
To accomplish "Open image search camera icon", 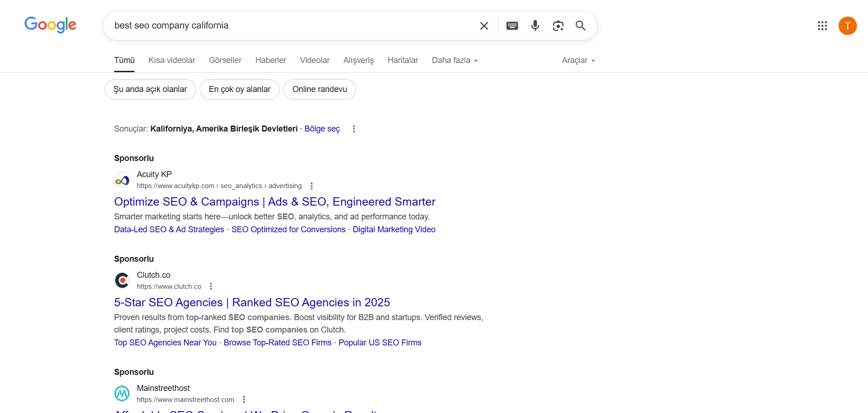I will point(558,26).
